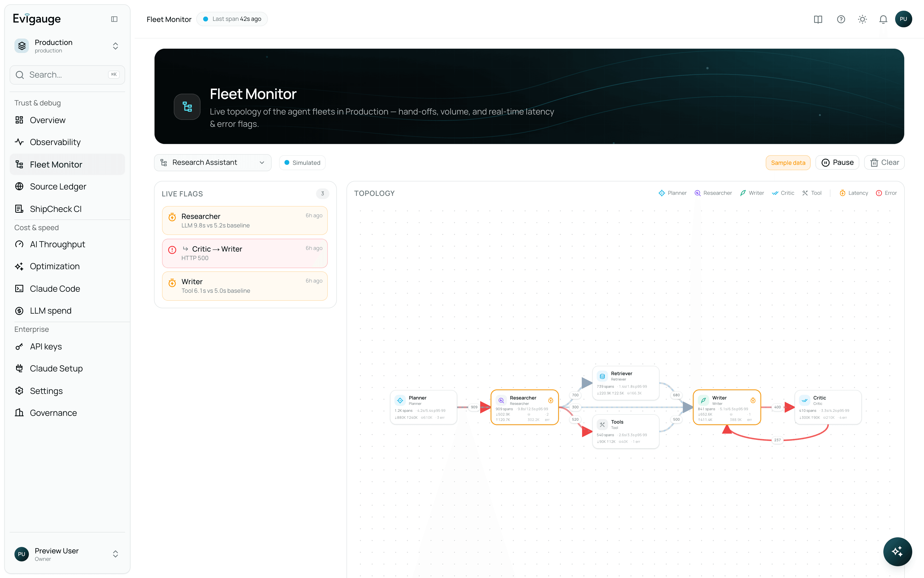Open notifications bell icon
Viewport: 924px width, 578px height.
[883, 19]
